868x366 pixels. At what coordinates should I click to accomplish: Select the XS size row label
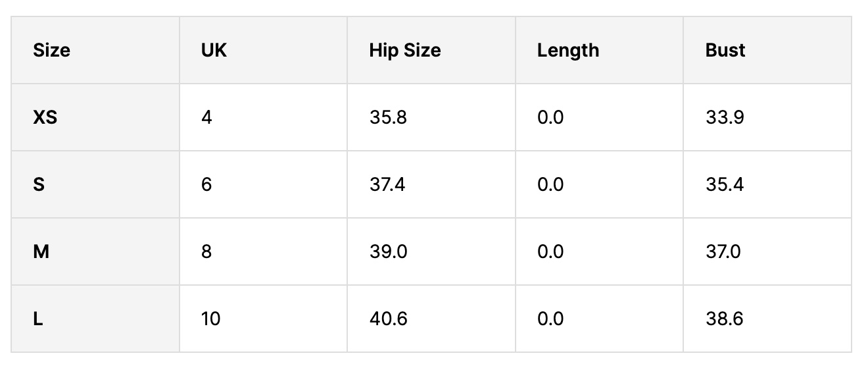pos(45,118)
